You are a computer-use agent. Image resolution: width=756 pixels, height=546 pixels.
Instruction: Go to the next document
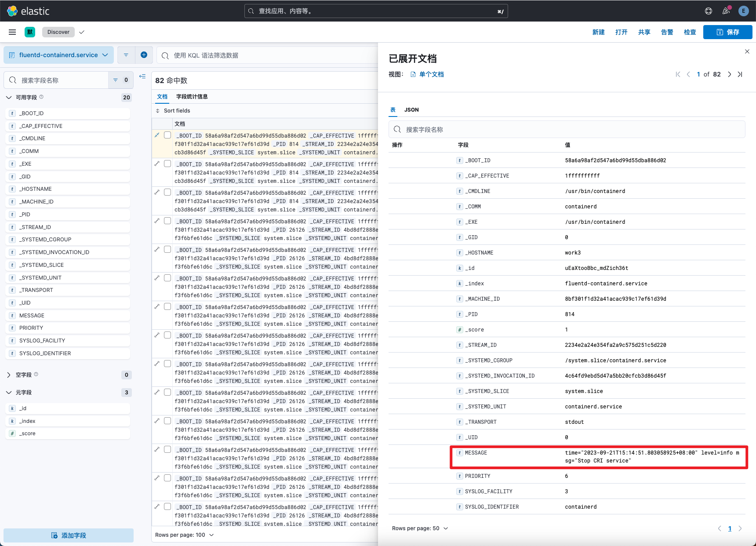tap(730, 74)
